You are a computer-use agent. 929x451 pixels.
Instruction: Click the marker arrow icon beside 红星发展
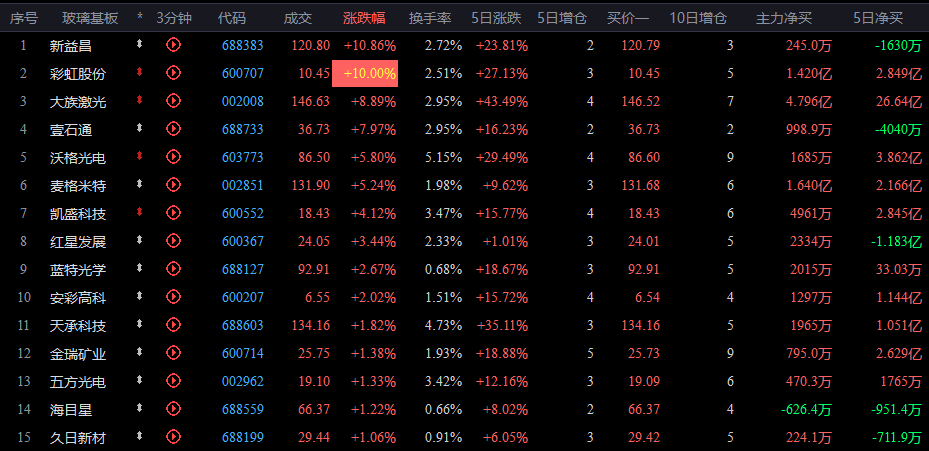click(140, 239)
